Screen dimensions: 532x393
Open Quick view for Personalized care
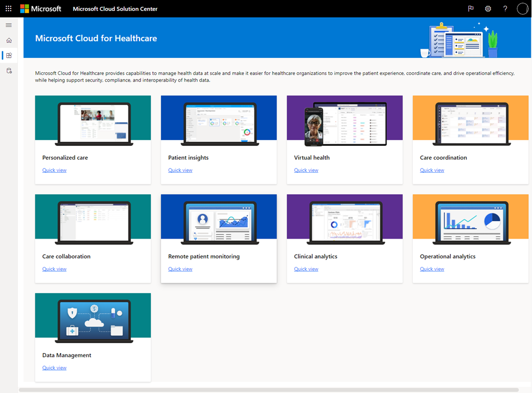tap(54, 170)
